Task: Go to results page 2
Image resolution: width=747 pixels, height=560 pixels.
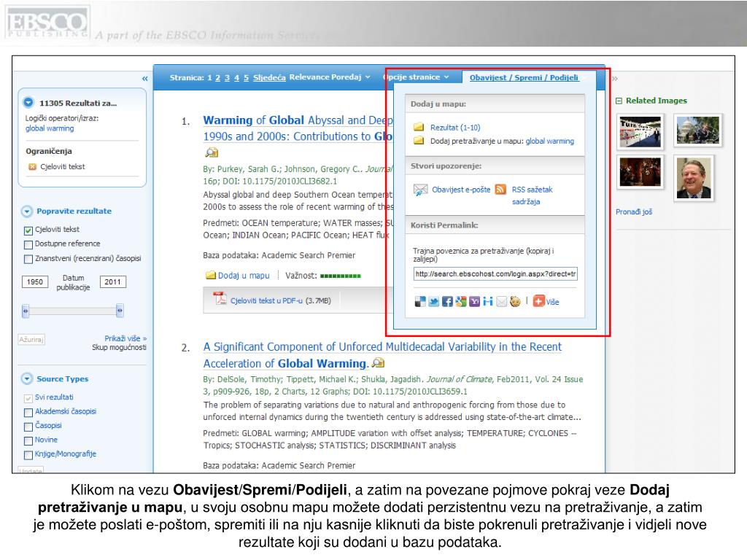Action: click(x=217, y=77)
